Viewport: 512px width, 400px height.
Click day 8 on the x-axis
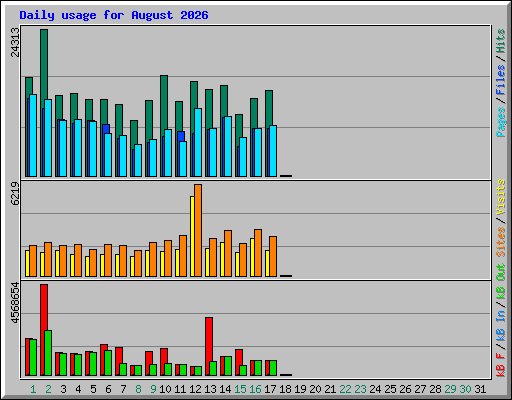(x=138, y=389)
